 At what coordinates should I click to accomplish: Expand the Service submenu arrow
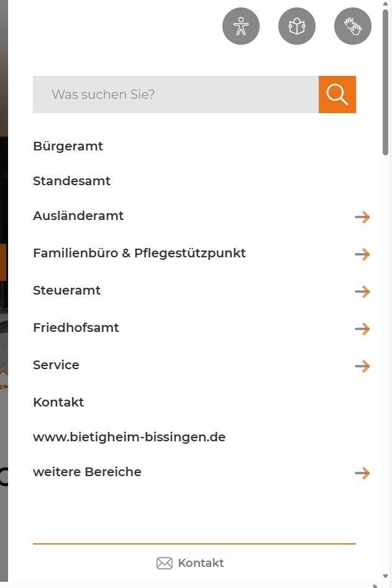click(x=362, y=366)
